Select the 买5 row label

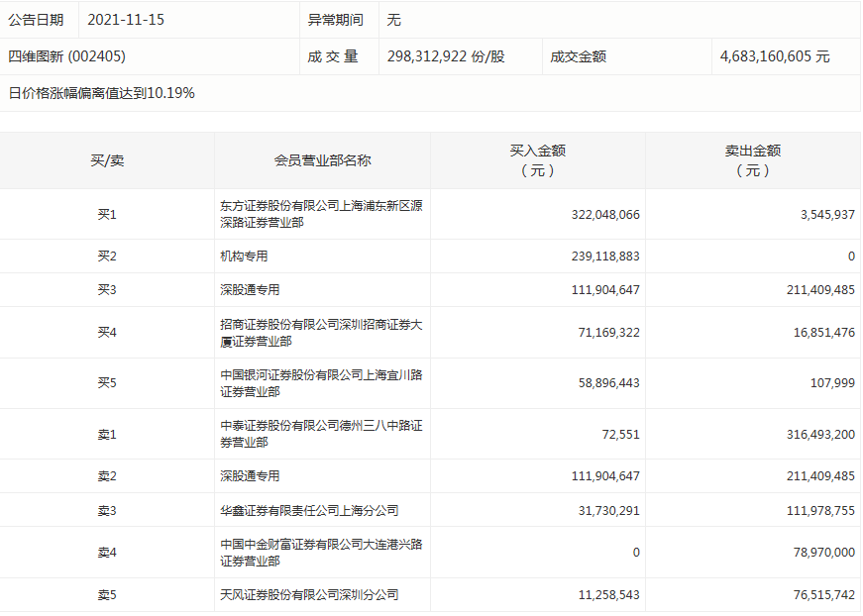click(107, 383)
